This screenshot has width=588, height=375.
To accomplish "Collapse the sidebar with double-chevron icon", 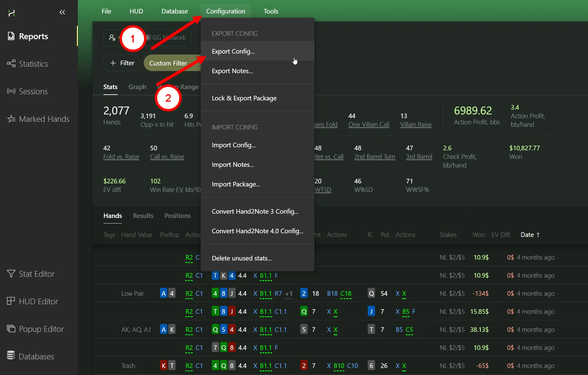I will tap(62, 12).
